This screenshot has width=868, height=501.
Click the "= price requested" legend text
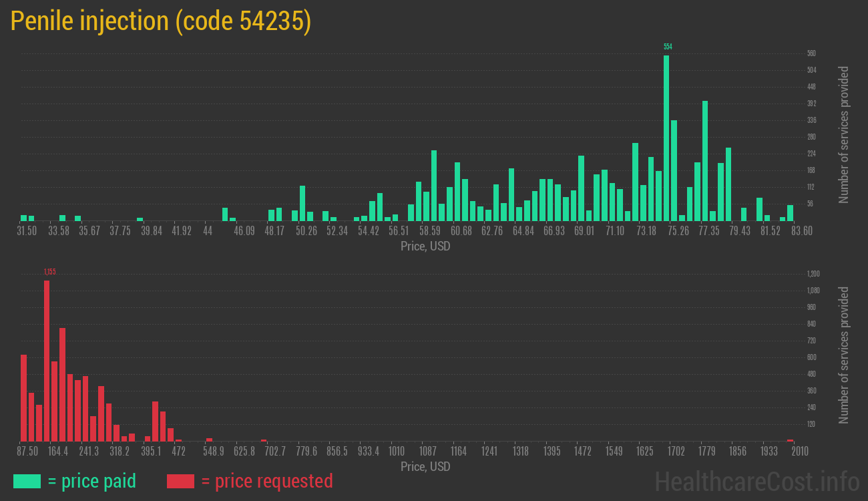(266, 481)
